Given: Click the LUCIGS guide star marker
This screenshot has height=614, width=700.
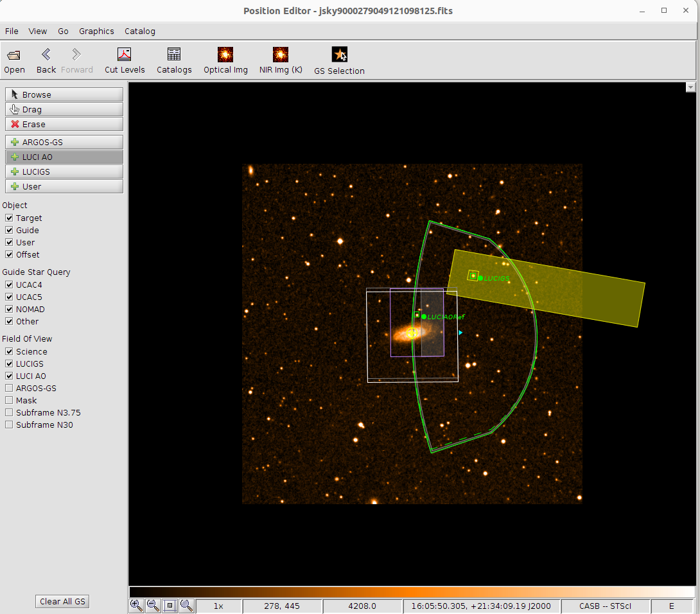Looking at the screenshot, I should tap(473, 276).
